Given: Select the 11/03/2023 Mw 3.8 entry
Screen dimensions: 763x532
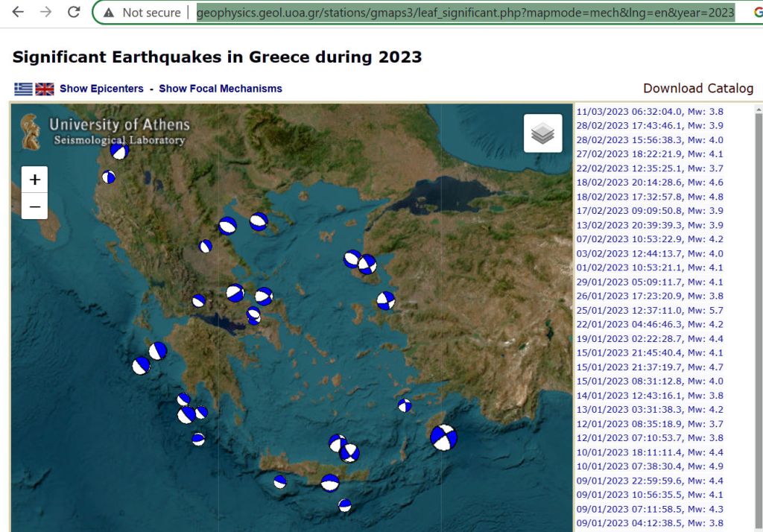Looking at the screenshot, I should click(650, 112).
